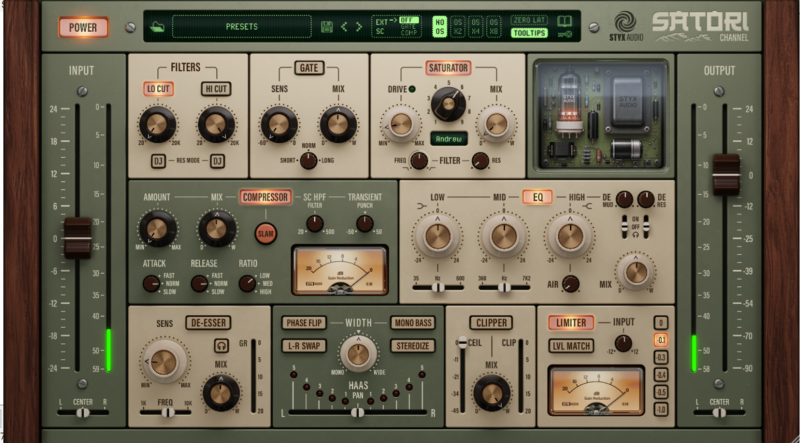
Task: Click the limiter input knob
Action: pyautogui.click(x=623, y=343)
